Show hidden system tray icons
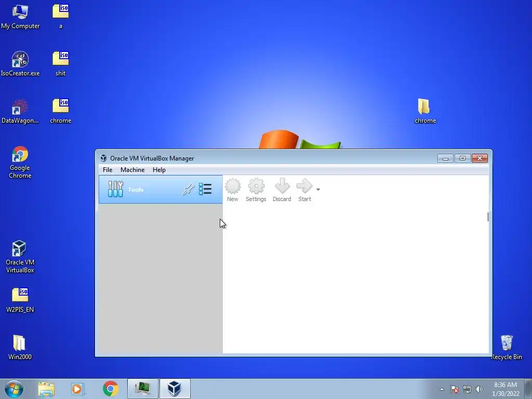 click(442, 389)
